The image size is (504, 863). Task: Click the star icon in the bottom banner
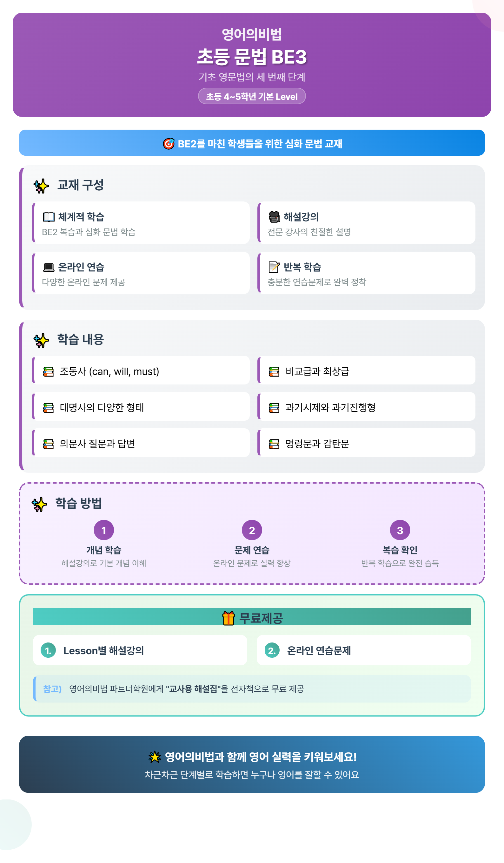pyautogui.click(x=155, y=757)
